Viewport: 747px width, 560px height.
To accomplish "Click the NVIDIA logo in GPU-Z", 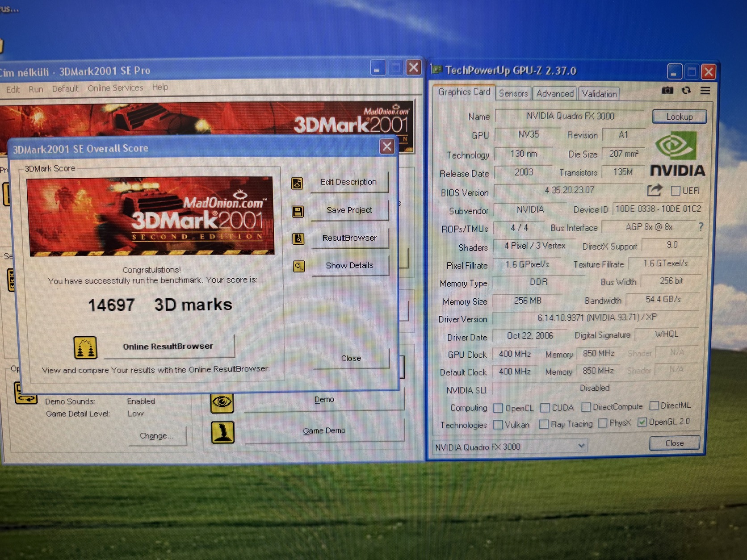I will coord(677,155).
